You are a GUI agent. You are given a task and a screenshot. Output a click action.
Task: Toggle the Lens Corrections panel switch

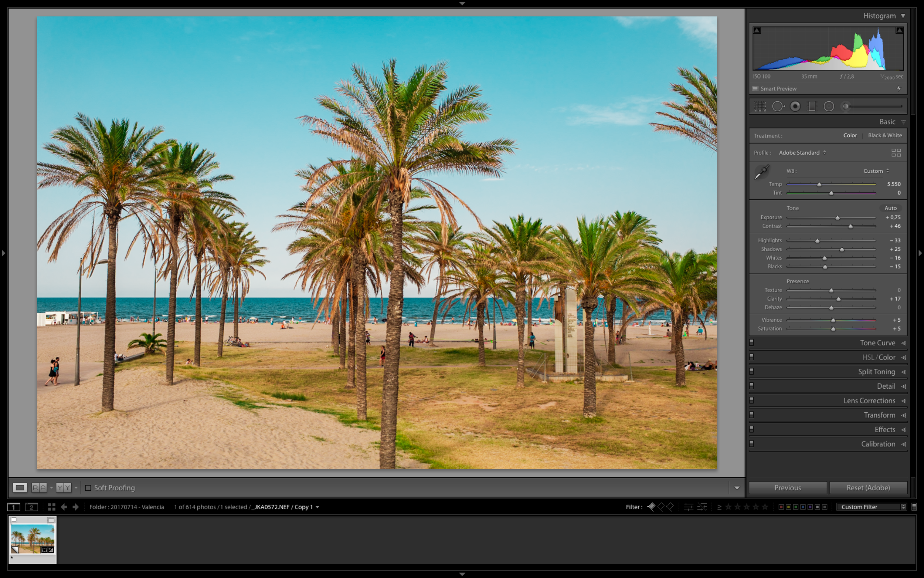pos(751,400)
